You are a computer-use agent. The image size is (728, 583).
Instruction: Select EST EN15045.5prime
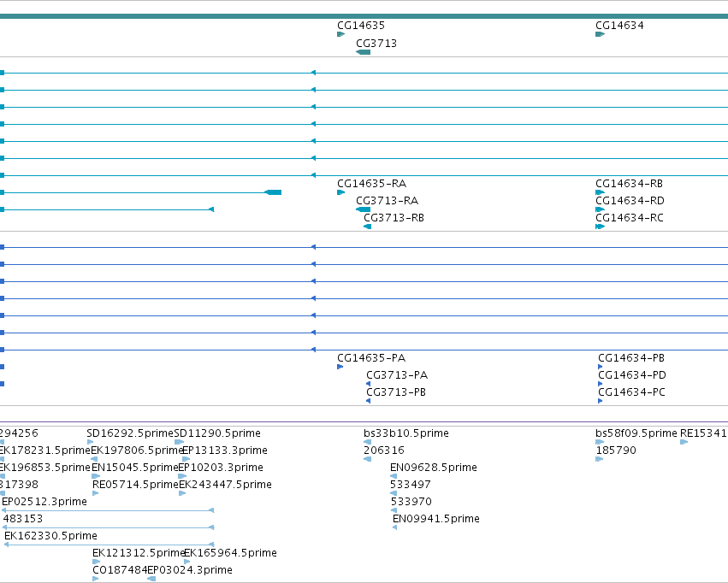134,468
